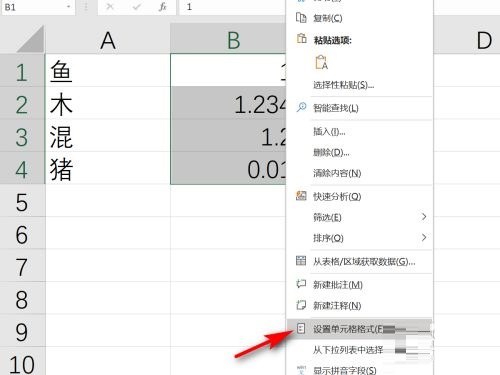Select column B header
Screen dimensions: 500x375
(228, 39)
